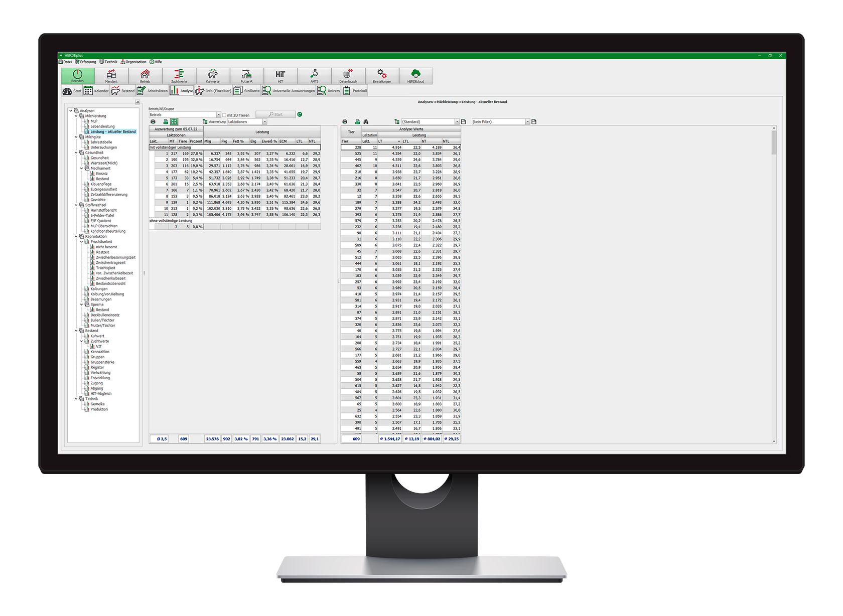Viewport: 843px width, 616px height.
Task: Collapse the Stoffwechsel tree node
Action: 76,205
